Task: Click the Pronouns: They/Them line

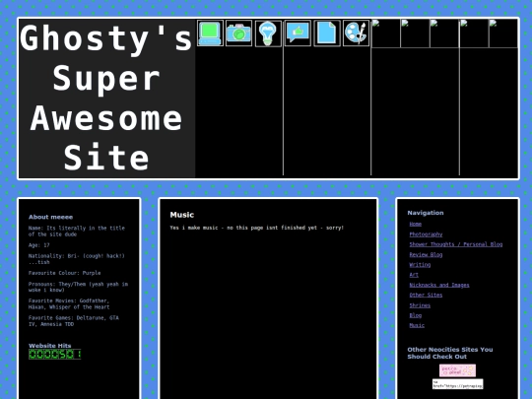Action: (x=79, y=287)
